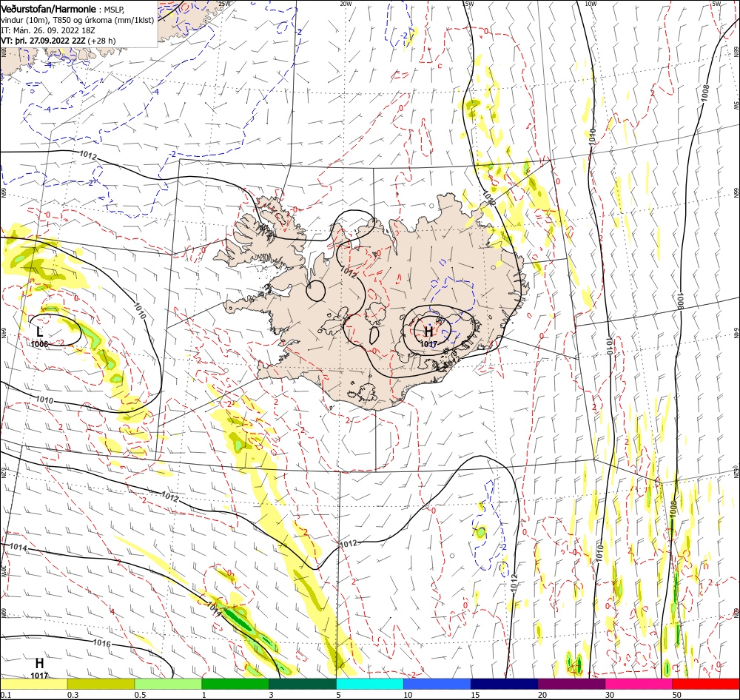Click the 'IT: Mán. 26. 09. 2022 18Z' line
Image resolution: width=740 pixels, height=700 pixels.
click(x=47, y=30)
